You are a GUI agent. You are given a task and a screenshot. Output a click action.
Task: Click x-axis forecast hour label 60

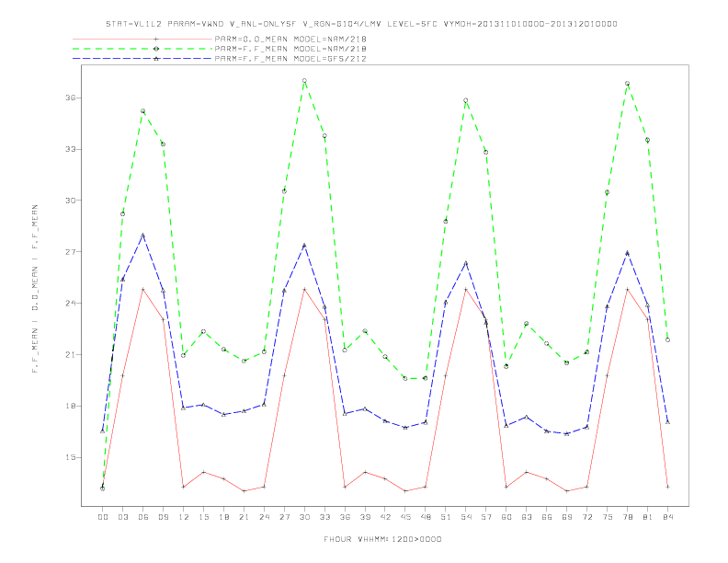click(x=506, y=517)
